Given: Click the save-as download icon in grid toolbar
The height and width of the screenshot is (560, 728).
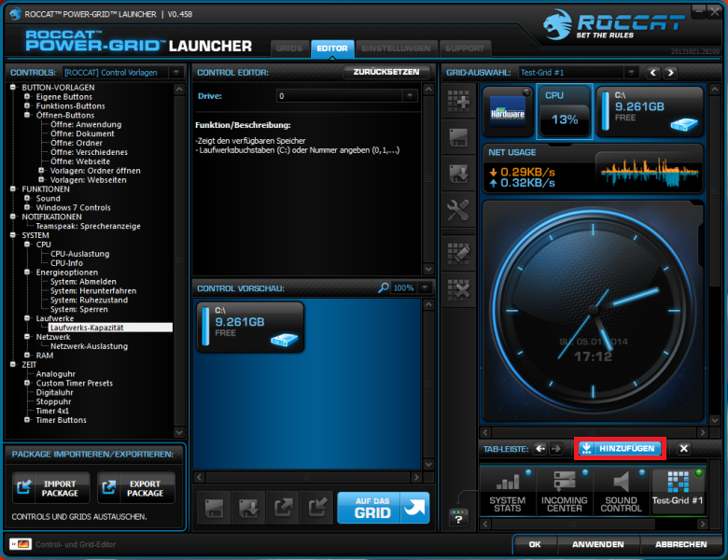Looking at the screenshot, I should tap(458, 174).
